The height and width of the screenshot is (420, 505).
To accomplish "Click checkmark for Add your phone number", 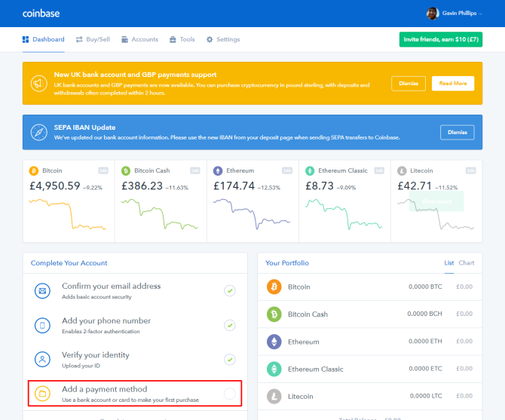I will point(230,325).
